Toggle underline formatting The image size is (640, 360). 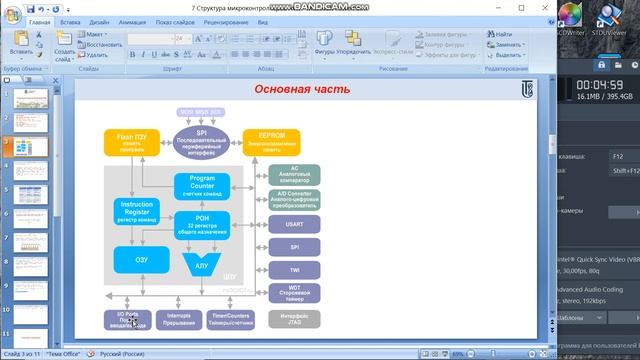(x=154, y=55)
